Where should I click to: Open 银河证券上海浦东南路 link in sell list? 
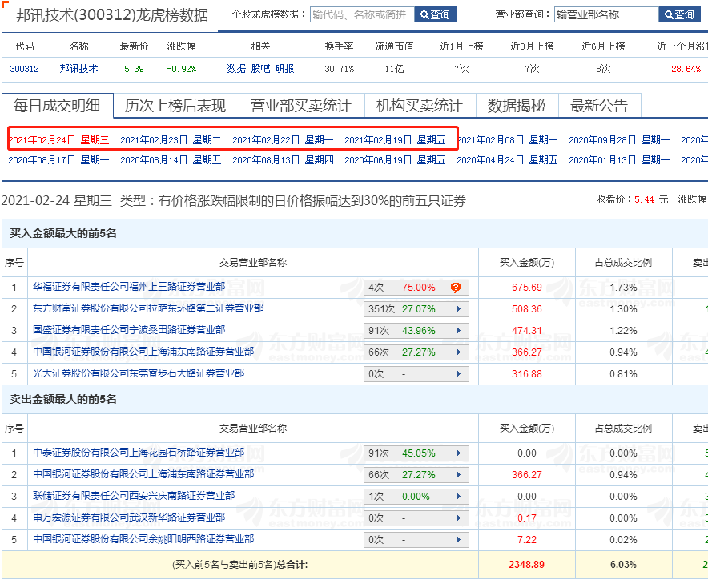tap(143, 473)
